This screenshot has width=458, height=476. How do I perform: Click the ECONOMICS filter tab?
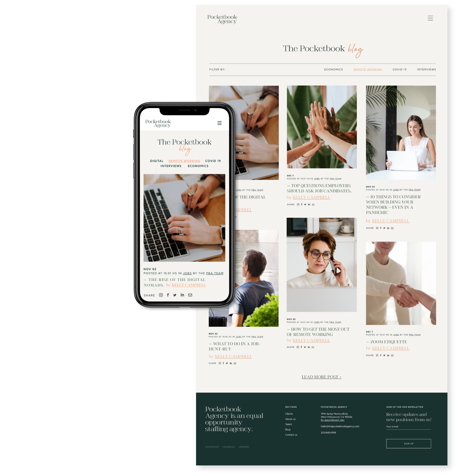(x=333, y=70)
